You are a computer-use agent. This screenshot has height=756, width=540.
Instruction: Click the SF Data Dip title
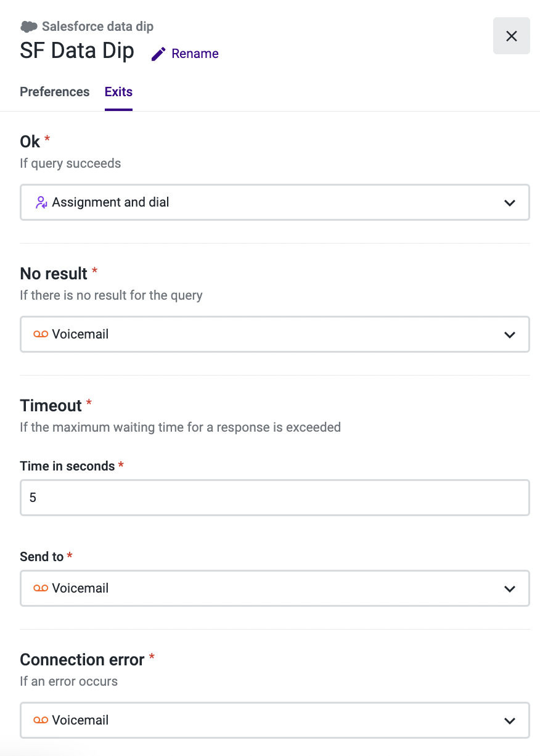coord(77,51)
